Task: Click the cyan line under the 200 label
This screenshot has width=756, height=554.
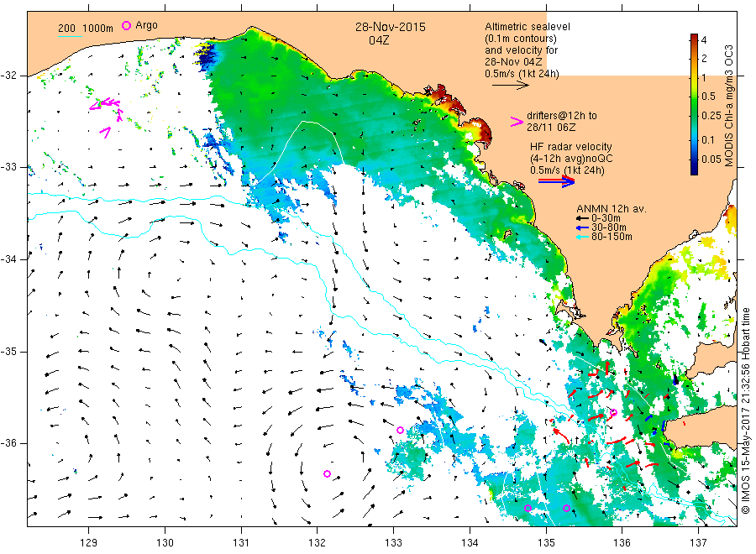Action: [70, 36]
